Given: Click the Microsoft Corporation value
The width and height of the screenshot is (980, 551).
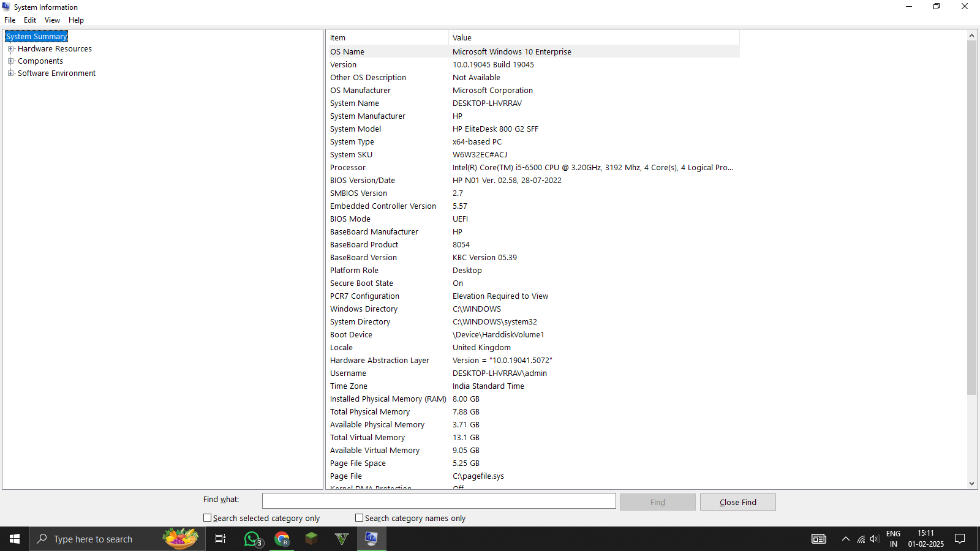Looking at the screenshot, I should (x=492, y=91).
